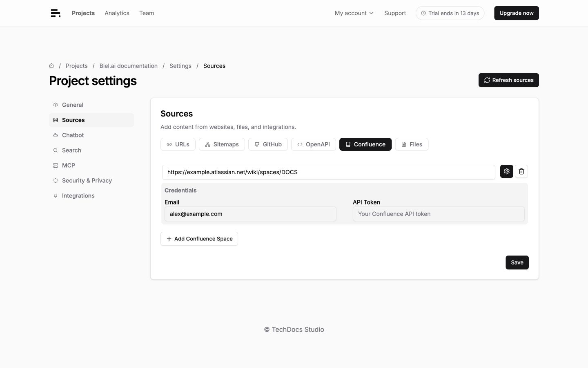This screenshot has width=588, height=368.
Task: Open Security & Privacy settings
Action: (91, 180)
